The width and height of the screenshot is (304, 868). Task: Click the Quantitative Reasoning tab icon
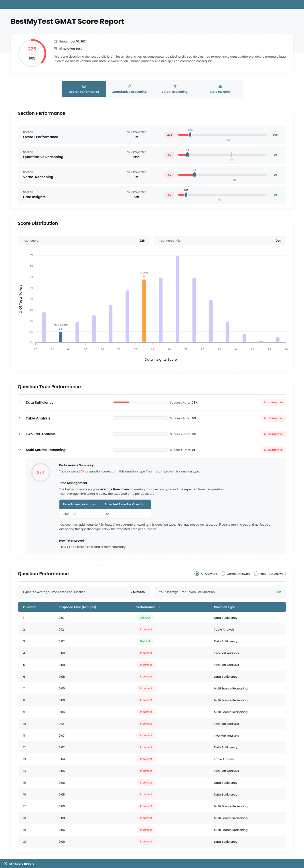pos(129,86)
